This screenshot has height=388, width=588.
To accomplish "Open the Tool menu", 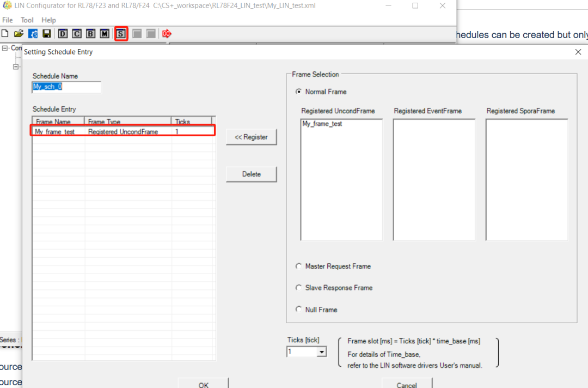I will coord(27,20).
